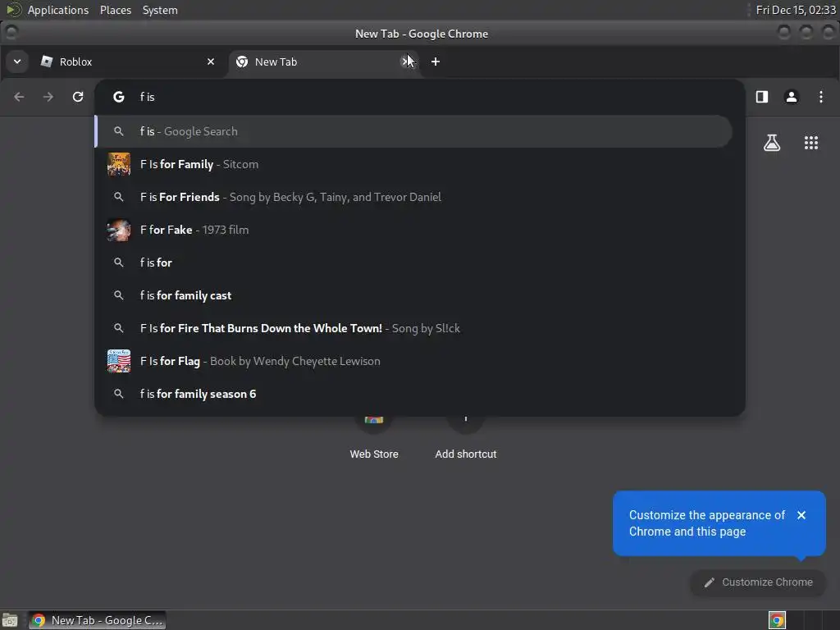
Task: Click the F for Fake thumbnail
Action: click(x=119, y=230)
